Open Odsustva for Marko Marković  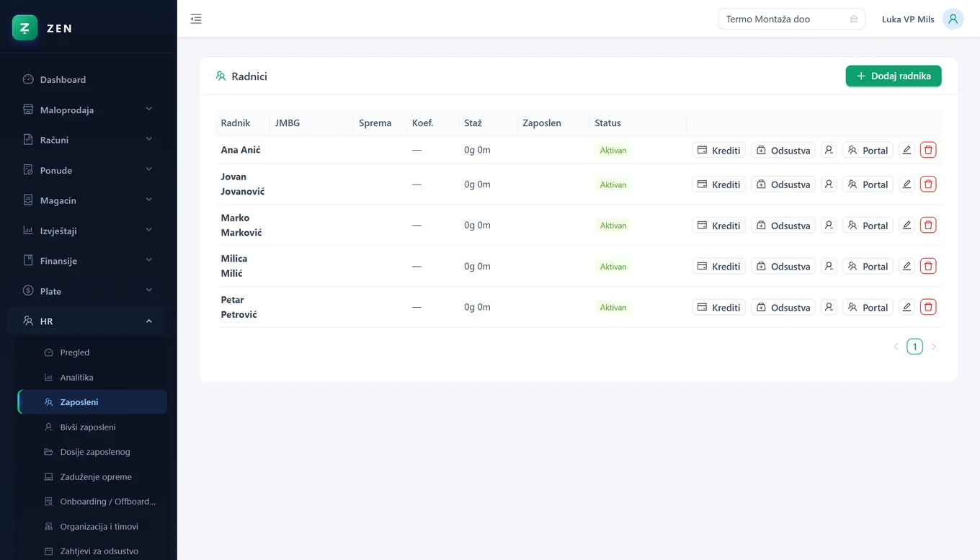click(783, 225)
